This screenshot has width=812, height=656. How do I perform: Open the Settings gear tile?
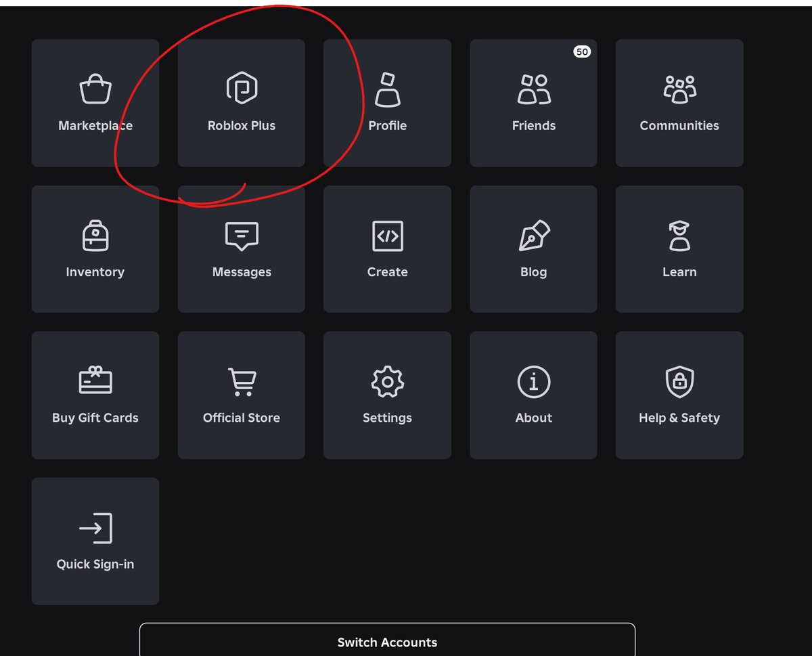pyautogui.click(x=387, y=395)
